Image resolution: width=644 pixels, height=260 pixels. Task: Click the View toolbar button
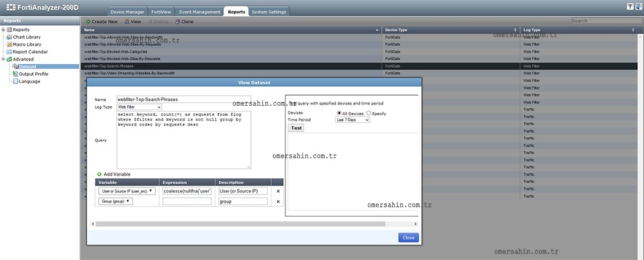pyautogui.click(x=133, y=21)
